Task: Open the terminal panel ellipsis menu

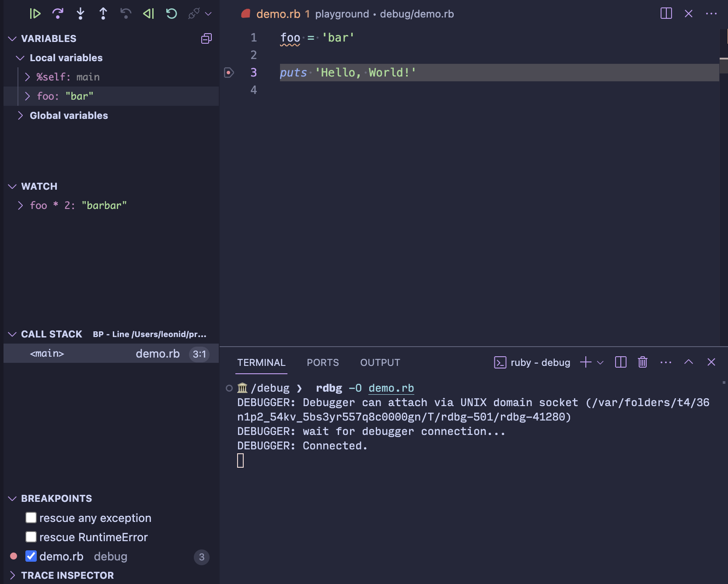Action: pos(666,362)
